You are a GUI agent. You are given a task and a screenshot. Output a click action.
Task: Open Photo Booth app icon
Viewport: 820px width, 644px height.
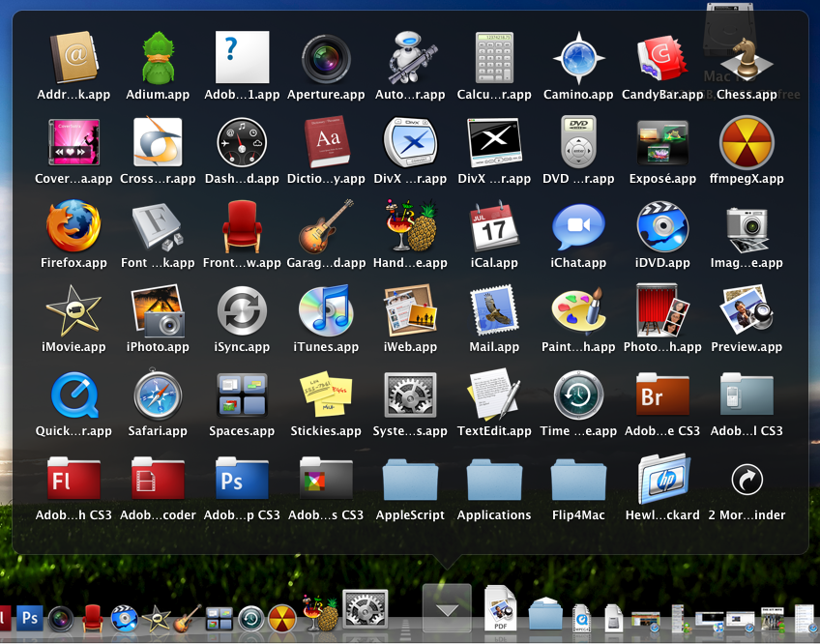click(x=662, y=310)
